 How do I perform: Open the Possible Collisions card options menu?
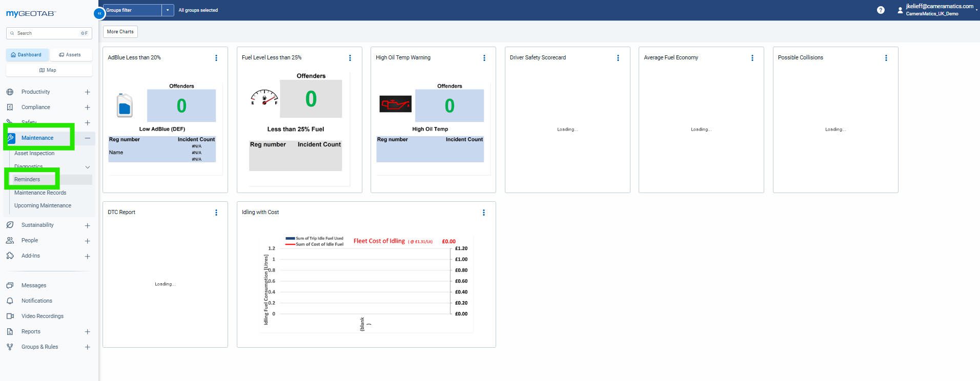tap(886, 58)
